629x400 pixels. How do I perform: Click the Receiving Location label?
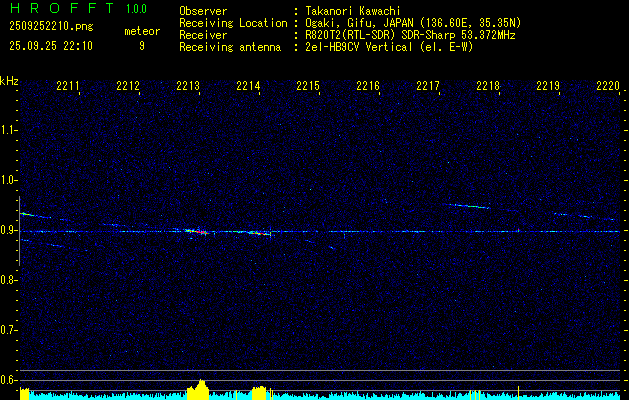point(233,23)
